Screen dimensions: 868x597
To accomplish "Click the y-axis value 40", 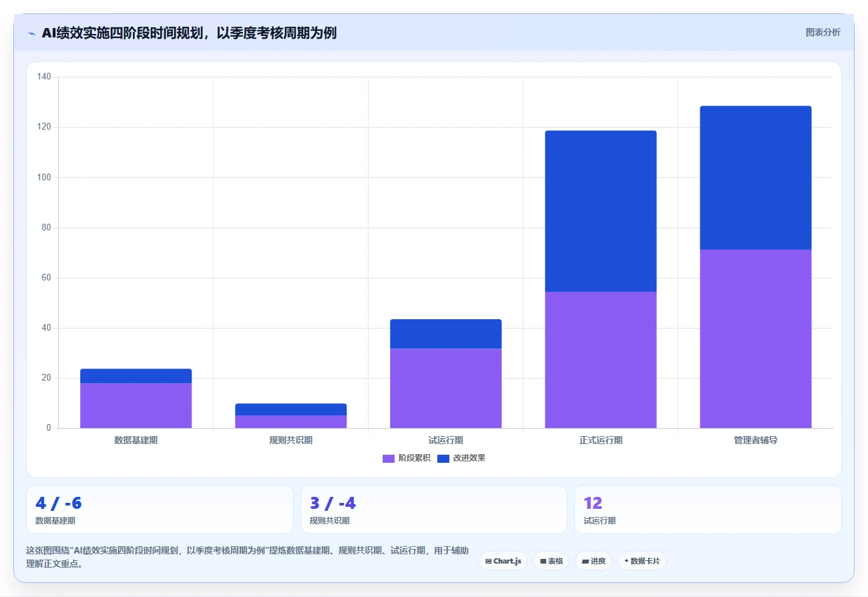I will [x=46, y=328].
